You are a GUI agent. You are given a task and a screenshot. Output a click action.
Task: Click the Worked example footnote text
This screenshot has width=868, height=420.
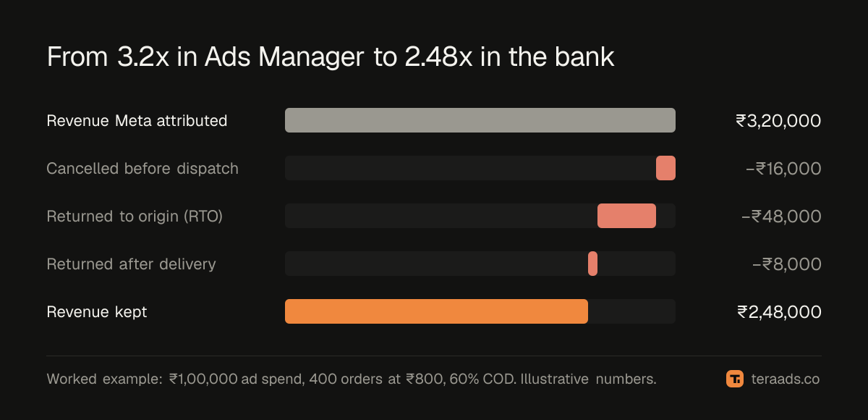[352, 379]
